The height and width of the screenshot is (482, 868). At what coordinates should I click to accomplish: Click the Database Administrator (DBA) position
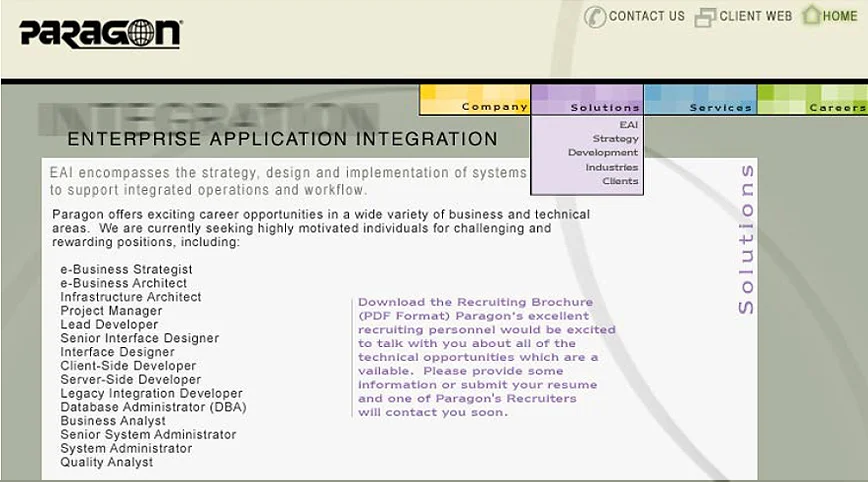tap(153, 407)
